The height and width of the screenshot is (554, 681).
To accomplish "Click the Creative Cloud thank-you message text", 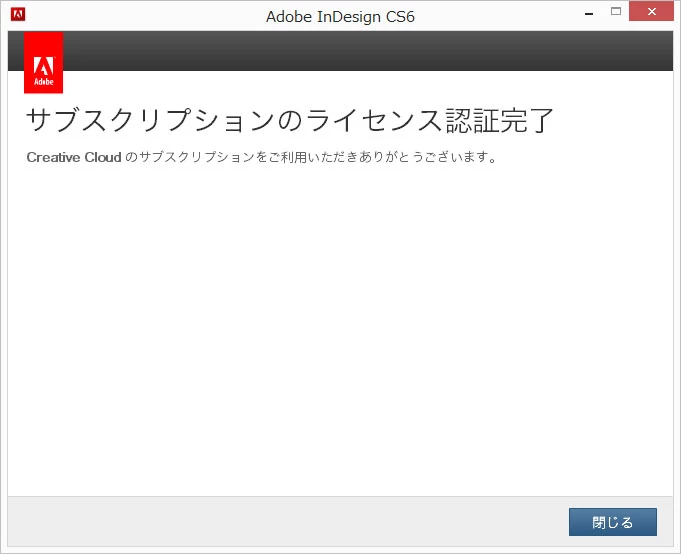I will point(261,157).
